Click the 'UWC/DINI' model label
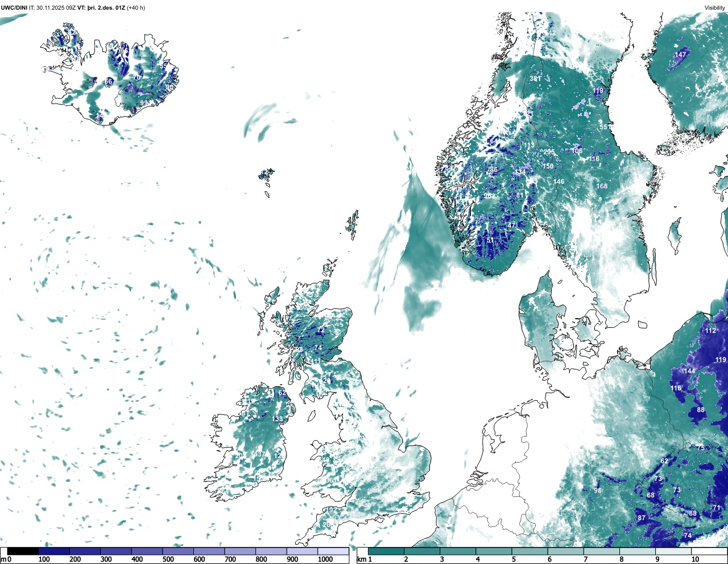728x564 pixels. pos(14,8)
